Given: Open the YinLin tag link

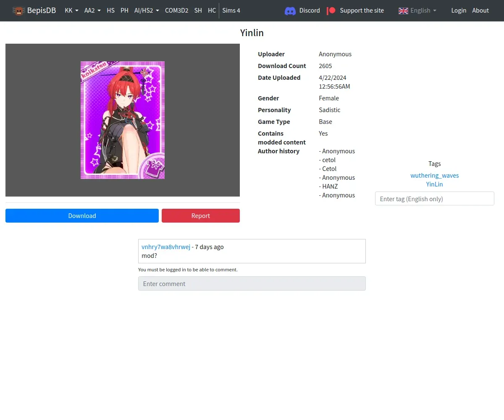Looking at the screenshot, I should [x=435, y=184].
